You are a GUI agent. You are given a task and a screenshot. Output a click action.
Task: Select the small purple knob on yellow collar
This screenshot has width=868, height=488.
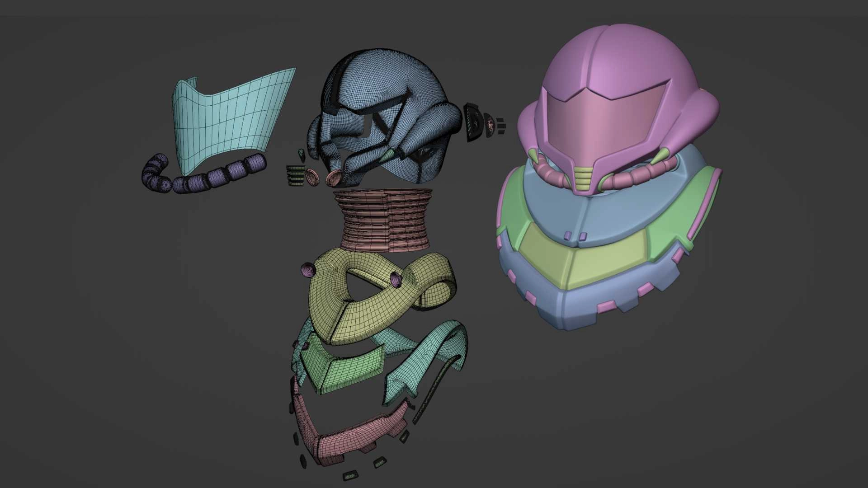click(308, 270)
